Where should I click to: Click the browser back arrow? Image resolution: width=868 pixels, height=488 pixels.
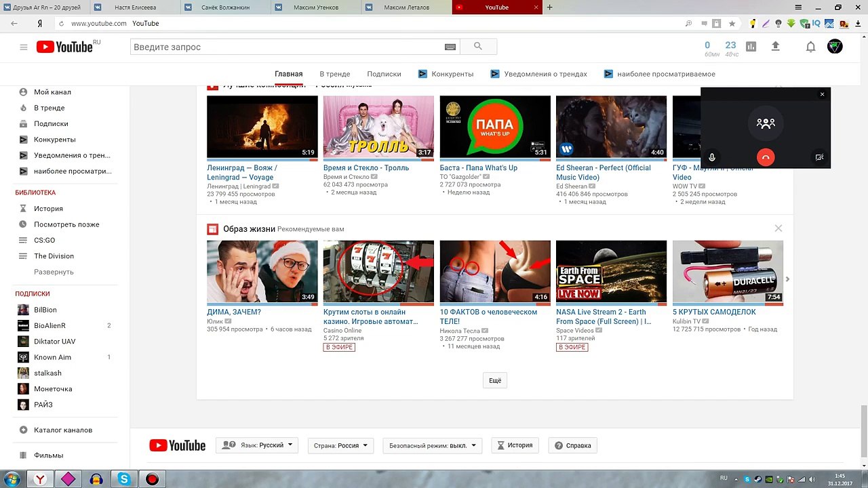[14, 23]
